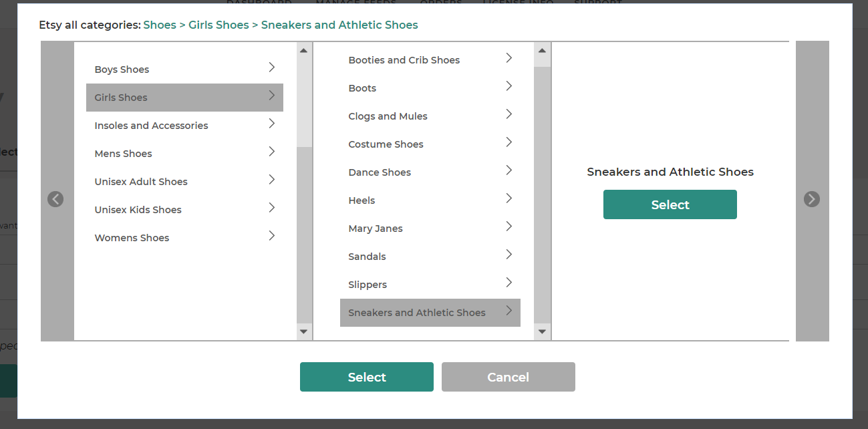Expand the Unisex Adult Shoes chevron
The width and height of the screenshot is (868, 429).
(272, 180)
